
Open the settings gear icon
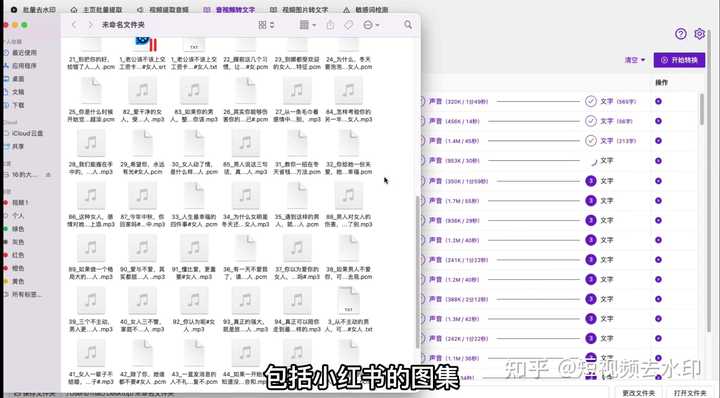point(699,34)
